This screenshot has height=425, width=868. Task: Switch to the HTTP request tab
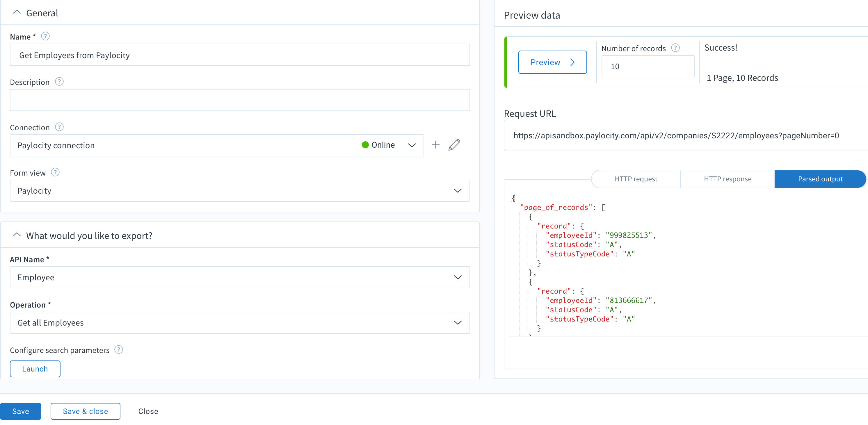click(636, 179)
